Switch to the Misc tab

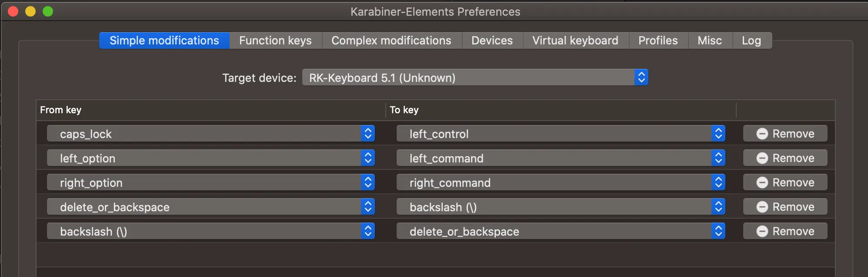709,41
